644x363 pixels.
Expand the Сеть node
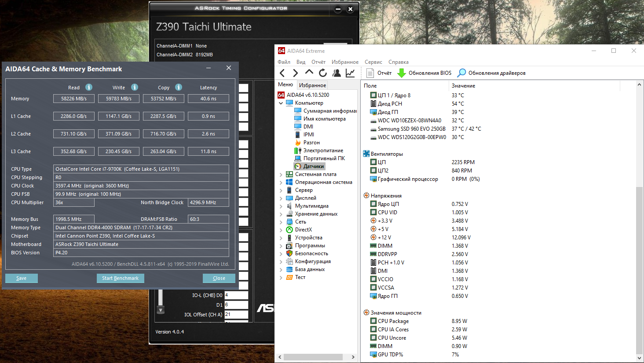pyautogui.click(x=281, y=222)
